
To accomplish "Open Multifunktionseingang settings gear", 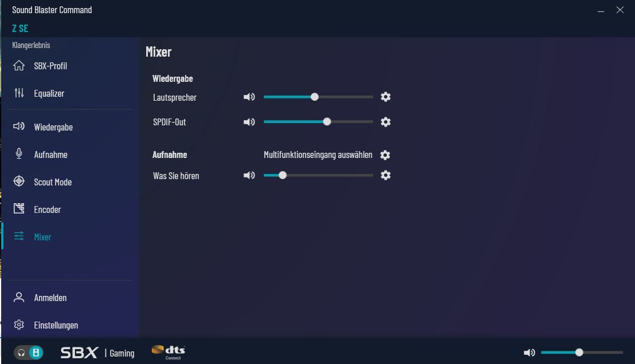I will pyautogui.click(x=385, y=155).
